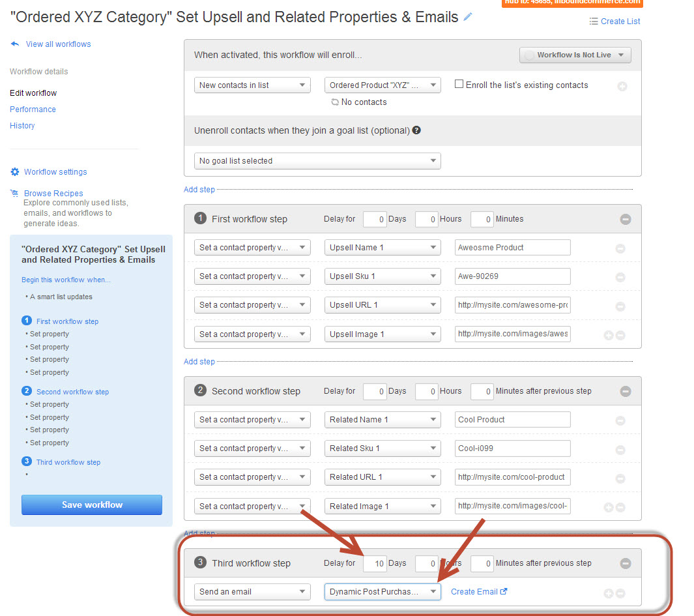This screenshot has width=694, height=616.
Task: Click the View all workflows link
Action: [x=58, y=44]
